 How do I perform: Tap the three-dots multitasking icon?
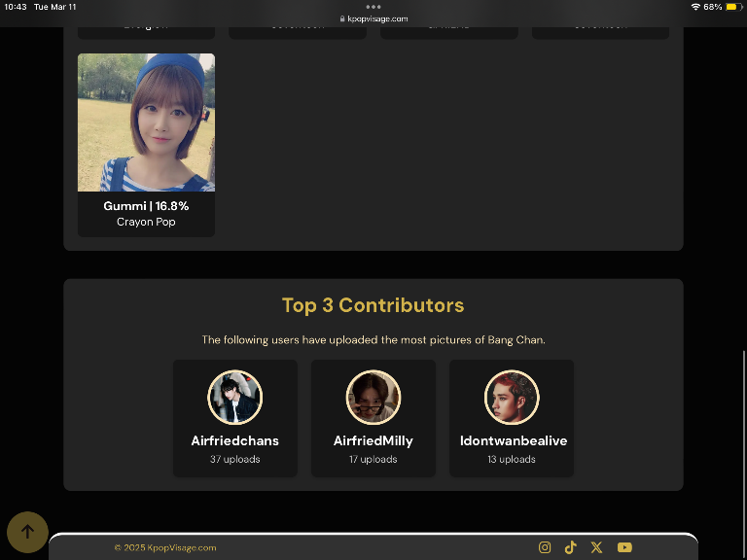[x=373, y=7]
